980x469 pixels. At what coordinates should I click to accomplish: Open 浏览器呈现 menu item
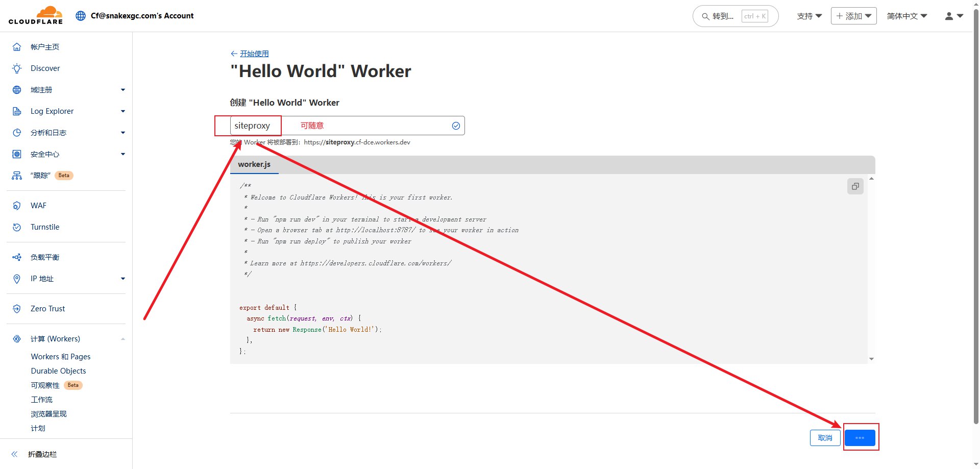pos(48,414)
